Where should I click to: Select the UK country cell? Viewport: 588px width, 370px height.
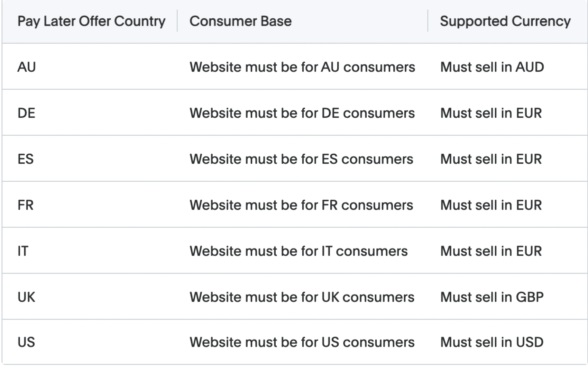point(26,297)
